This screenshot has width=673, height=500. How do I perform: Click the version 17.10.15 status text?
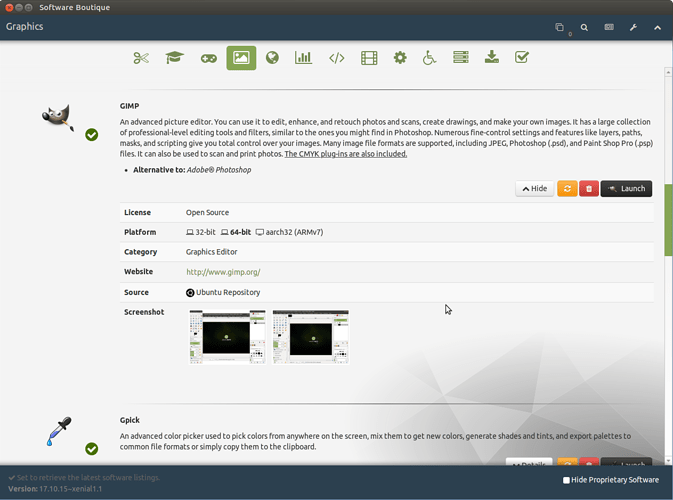coord(55,489)
